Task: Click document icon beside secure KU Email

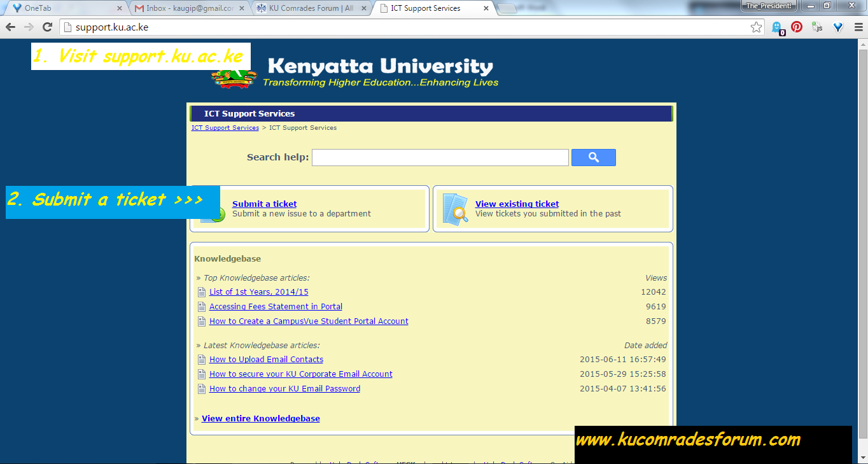Action: 202,374
